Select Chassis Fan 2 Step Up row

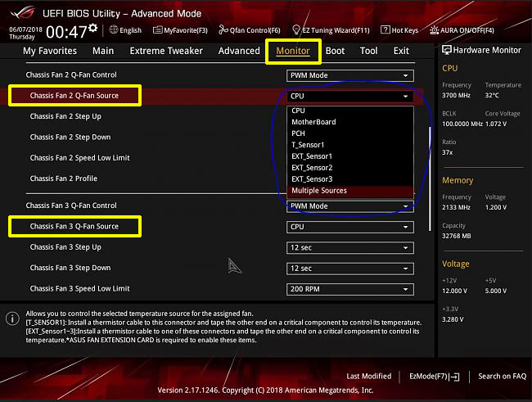[x=65, y=116]
